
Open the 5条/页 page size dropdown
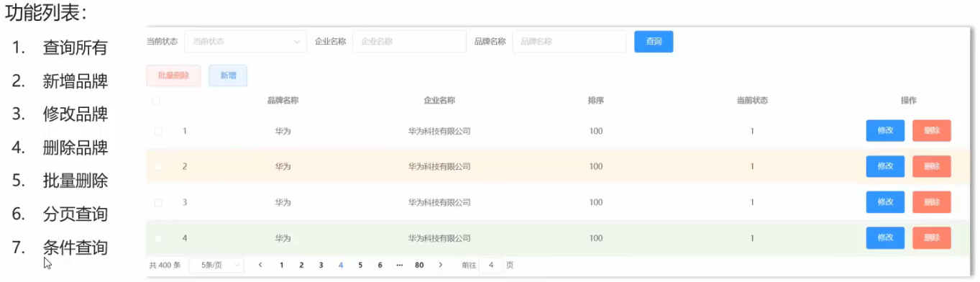[x=216, y=265]
